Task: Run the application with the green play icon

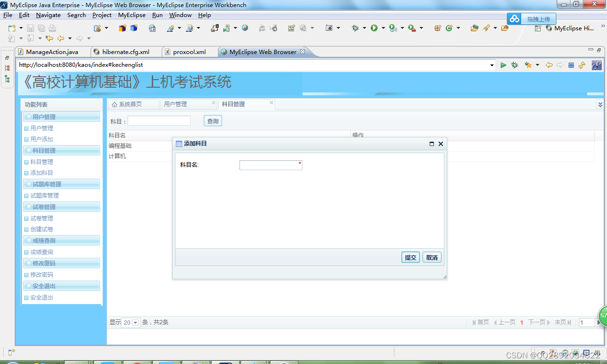Action: (x=373, y=28)
